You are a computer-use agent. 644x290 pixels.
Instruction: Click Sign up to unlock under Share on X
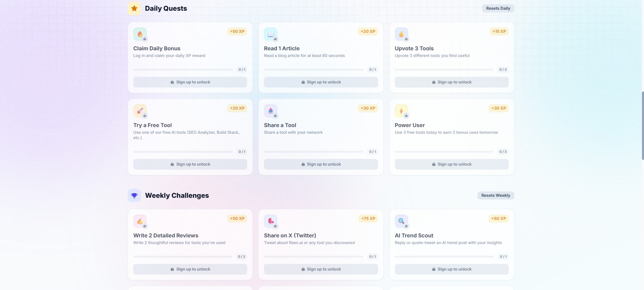click(320, 269)
